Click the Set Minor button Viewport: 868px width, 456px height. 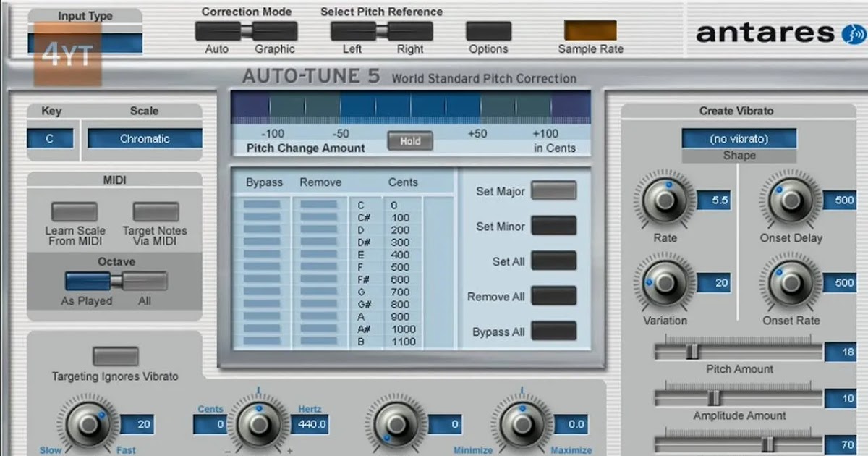(554, 225)
